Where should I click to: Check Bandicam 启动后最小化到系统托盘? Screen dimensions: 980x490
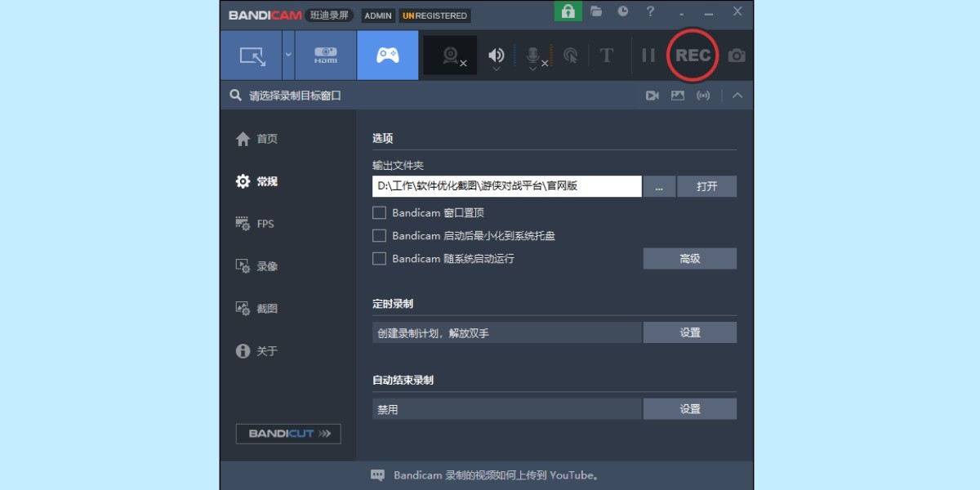(379, 235)
